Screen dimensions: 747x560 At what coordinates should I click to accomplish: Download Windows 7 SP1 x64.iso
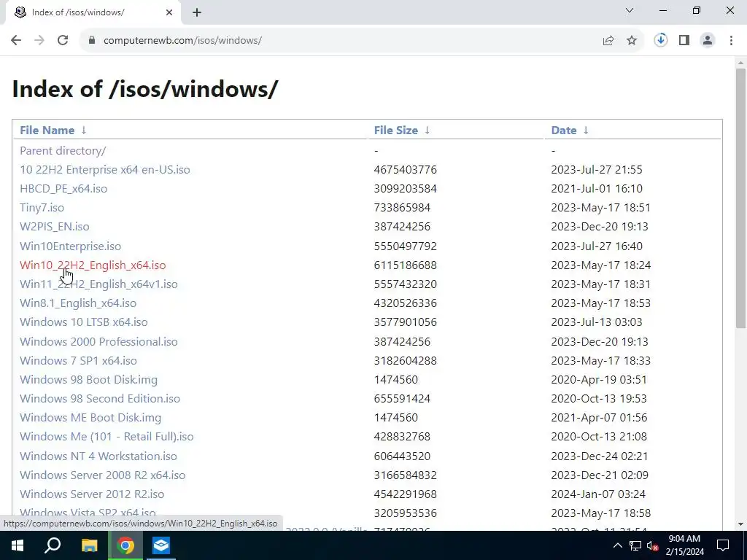pos(78,360)
